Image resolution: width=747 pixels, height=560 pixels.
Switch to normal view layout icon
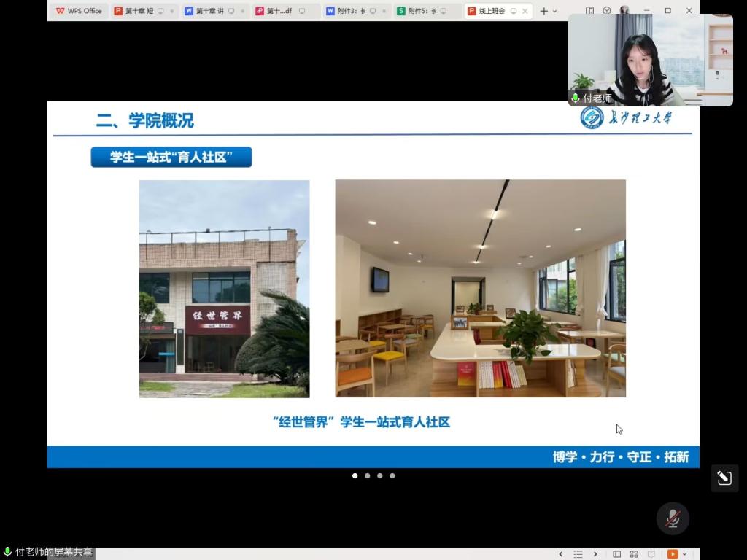[x=616, y=554]
